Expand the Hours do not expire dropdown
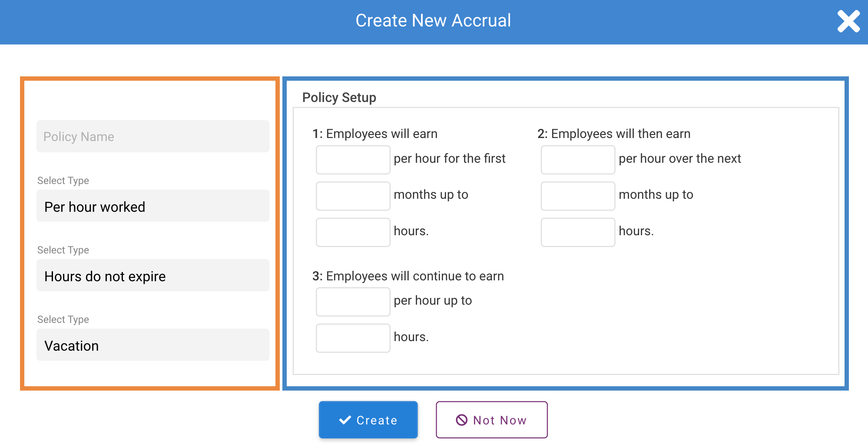 tap(153, 276)
